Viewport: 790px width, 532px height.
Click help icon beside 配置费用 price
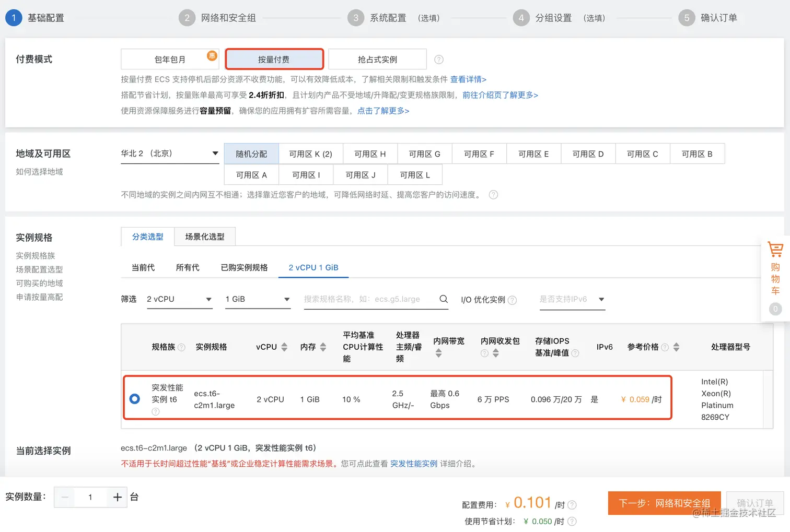572,505
